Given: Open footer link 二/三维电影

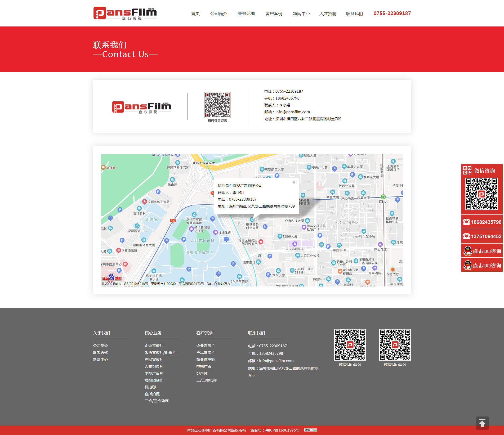Looking at the screenshot, I should tap(206, 380).
